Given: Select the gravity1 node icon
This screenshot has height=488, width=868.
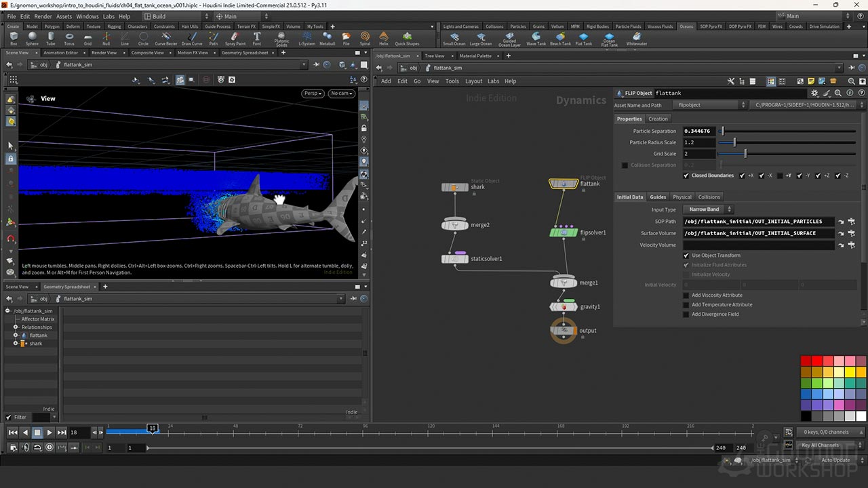Looking at the screenshot, I should [x=564, y=307].
